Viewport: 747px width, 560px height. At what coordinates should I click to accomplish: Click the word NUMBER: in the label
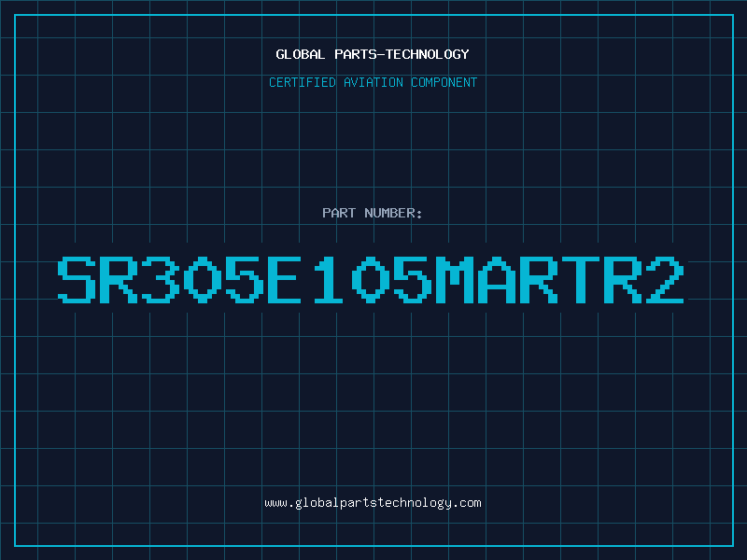click(x=393, y=213)
